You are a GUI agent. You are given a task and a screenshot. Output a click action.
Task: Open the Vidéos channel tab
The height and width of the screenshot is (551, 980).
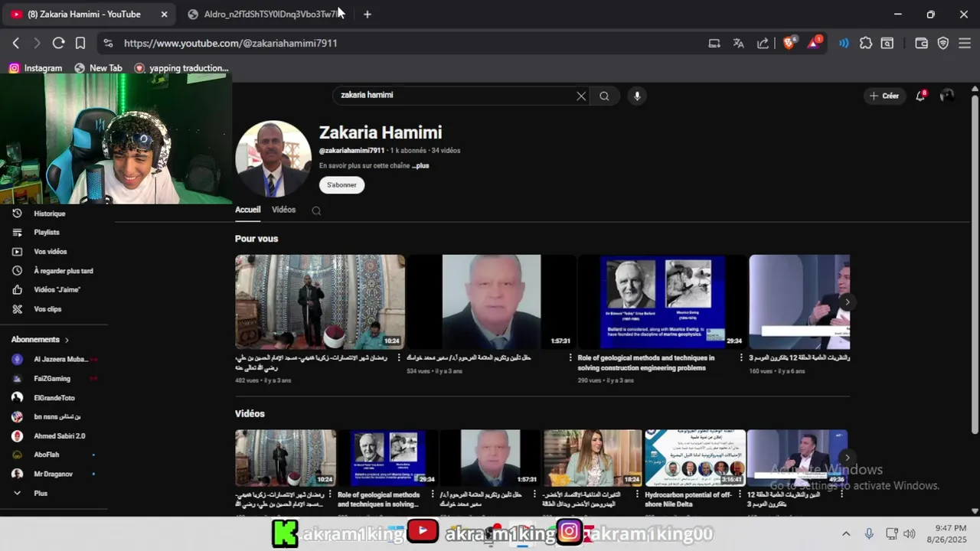click(x=283, y=210)
